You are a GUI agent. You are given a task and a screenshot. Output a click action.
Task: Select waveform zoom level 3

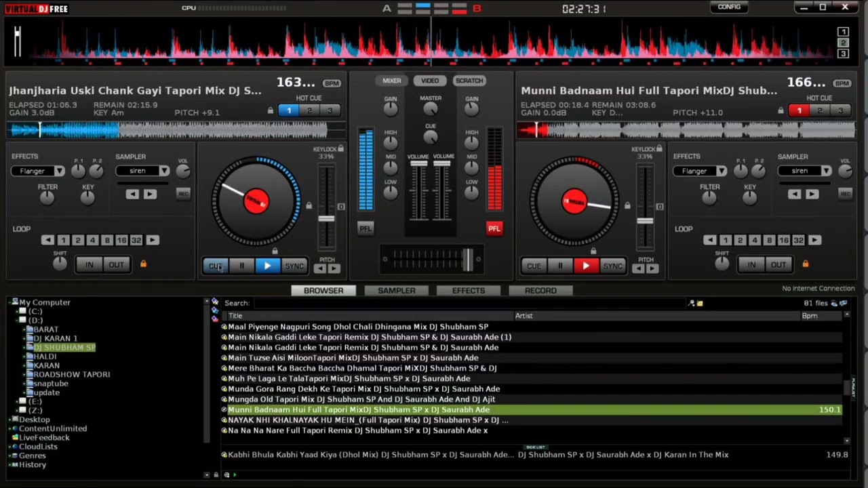click(x=843, y=54)
